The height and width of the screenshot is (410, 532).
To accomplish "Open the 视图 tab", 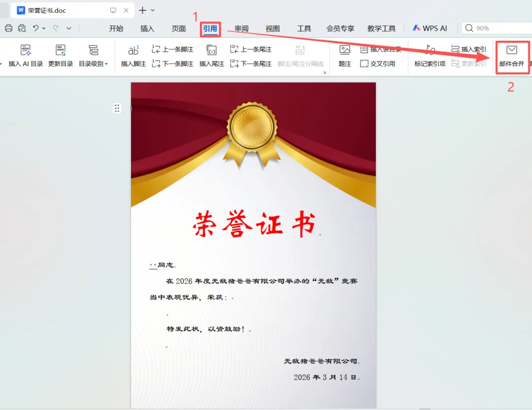I will click(273, 29).
